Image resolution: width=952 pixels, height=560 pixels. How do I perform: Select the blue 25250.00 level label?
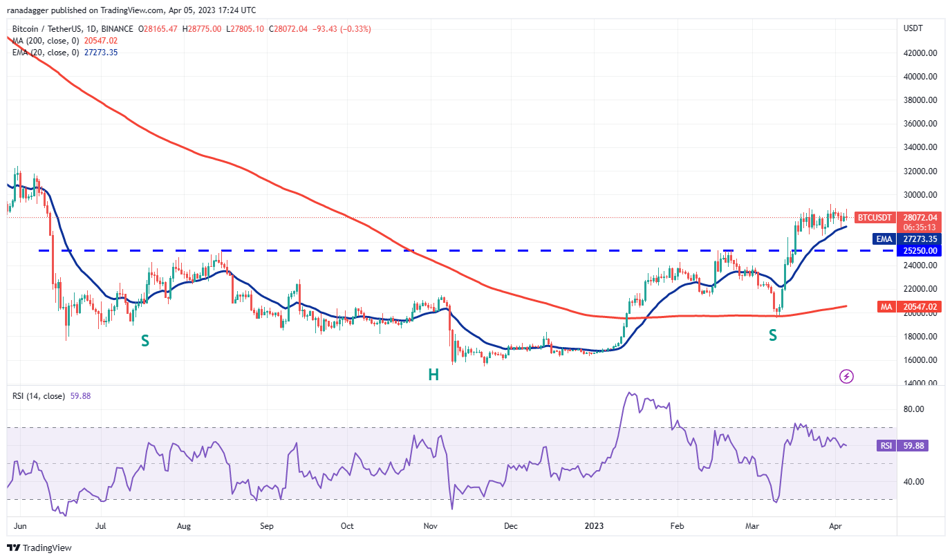pyautogui.click(x=919, y=250)
